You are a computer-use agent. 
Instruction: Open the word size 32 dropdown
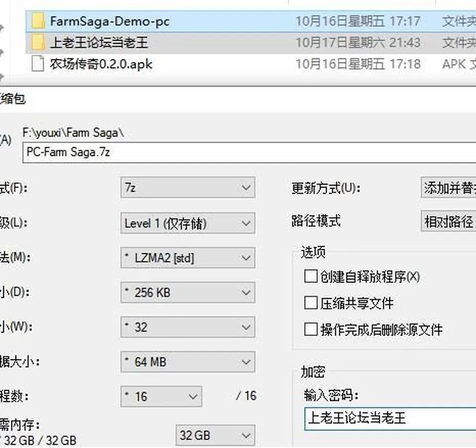click(187, 327)
